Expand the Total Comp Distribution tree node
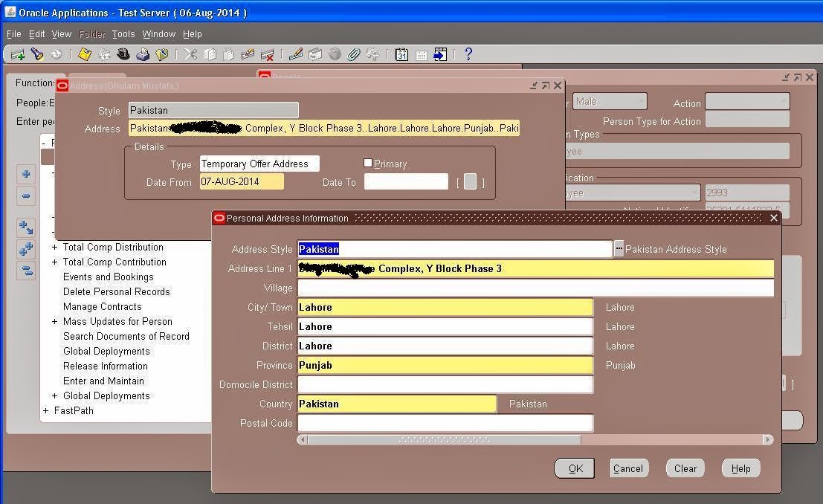 [x=53, y=247]
